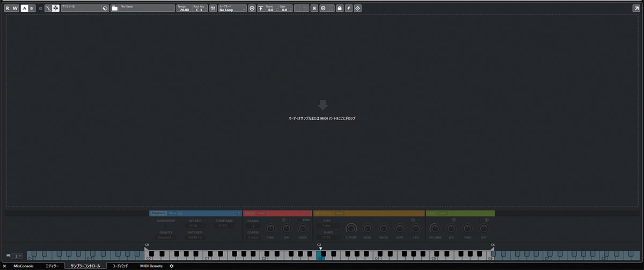The height and width of the screenshot is (270, 644).
Task: Switch to comparison setting B
Action: [x=32, y=8]
